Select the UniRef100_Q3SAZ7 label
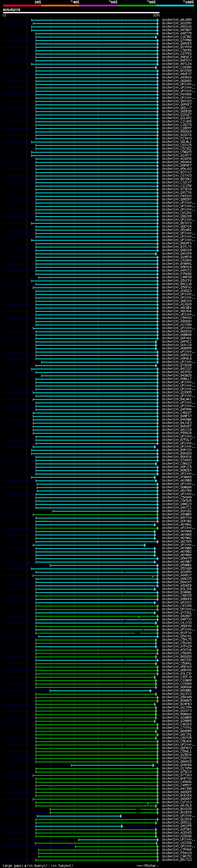 point(177,115)
